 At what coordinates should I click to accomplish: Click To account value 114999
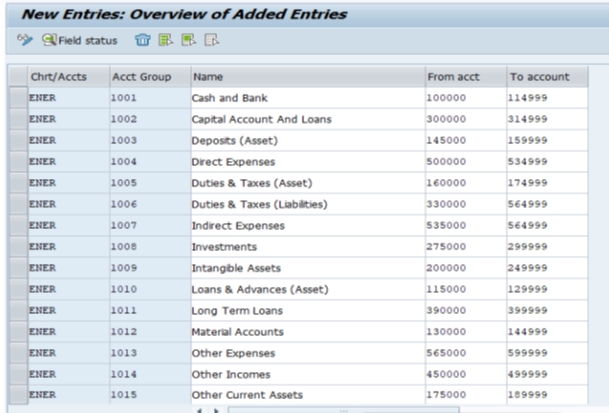pos(548,98)
